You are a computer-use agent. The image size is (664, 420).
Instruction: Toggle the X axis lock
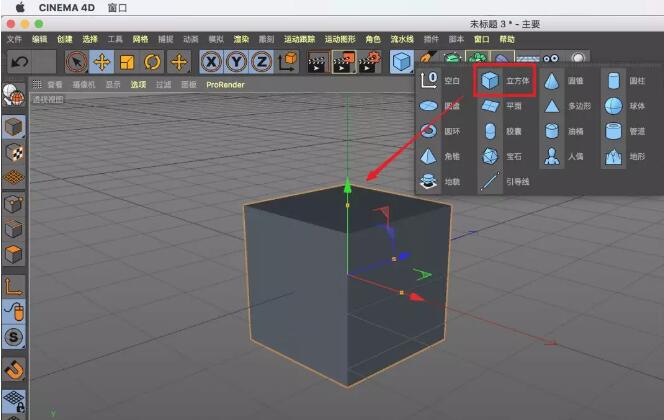click(211, 62)
